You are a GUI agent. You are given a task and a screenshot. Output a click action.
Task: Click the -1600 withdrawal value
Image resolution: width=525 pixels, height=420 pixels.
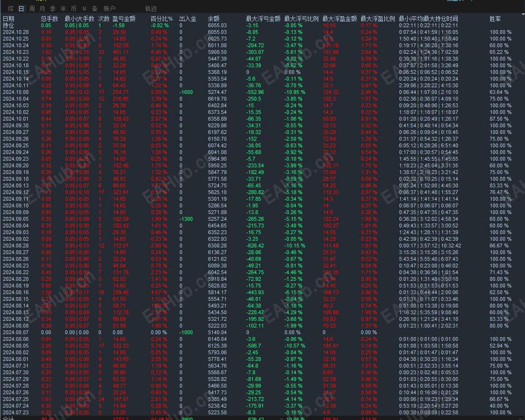coord(186,92)
